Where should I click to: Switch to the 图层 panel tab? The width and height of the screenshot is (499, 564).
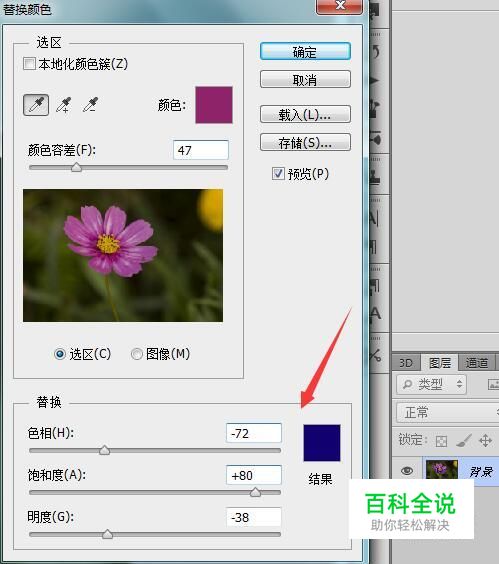pos(440,362)
